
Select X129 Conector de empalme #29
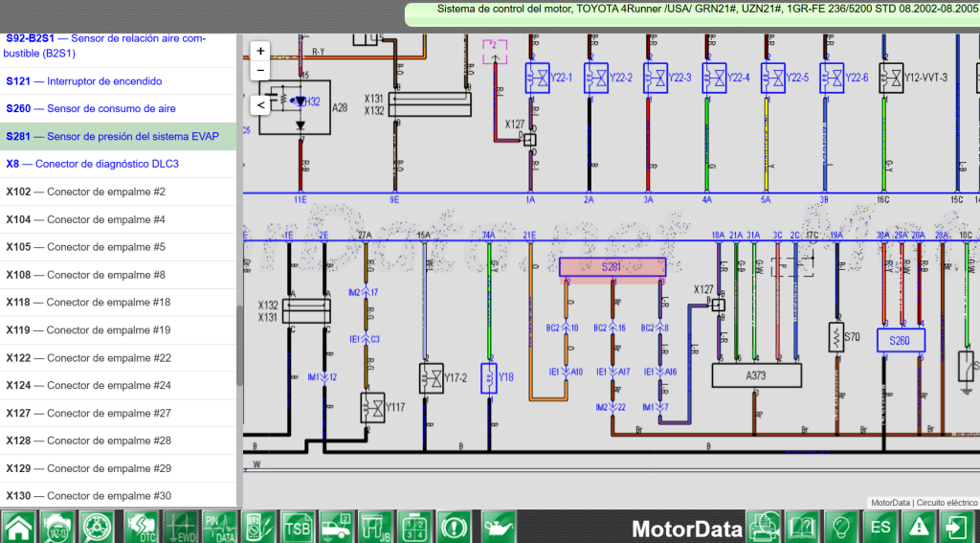[x=118, y=468]
